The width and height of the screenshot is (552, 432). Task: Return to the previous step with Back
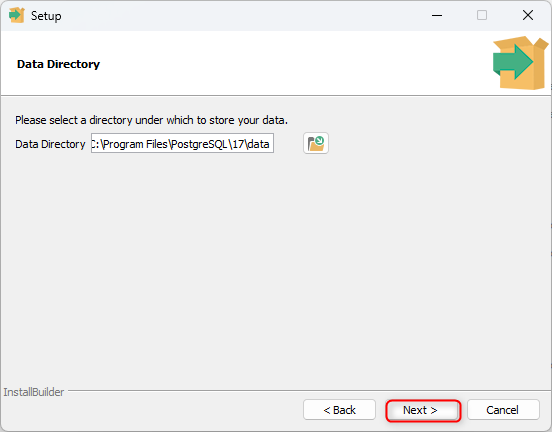[x=339, y=410]
